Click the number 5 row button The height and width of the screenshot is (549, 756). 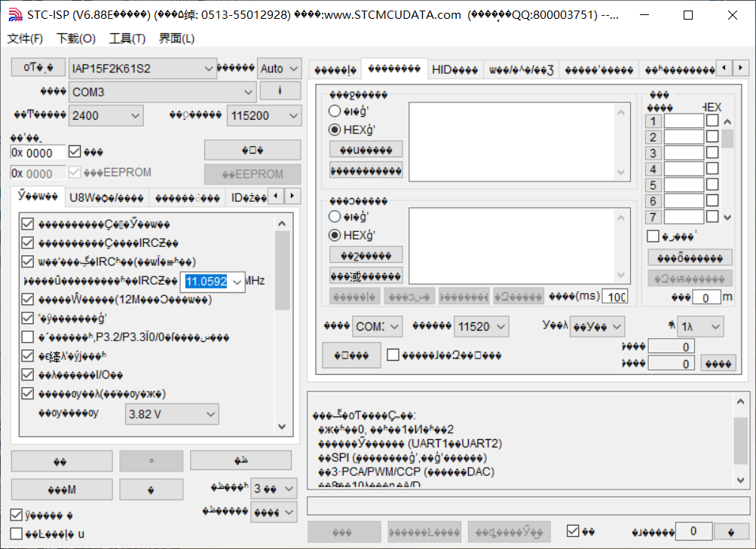(x=653, y=185)
